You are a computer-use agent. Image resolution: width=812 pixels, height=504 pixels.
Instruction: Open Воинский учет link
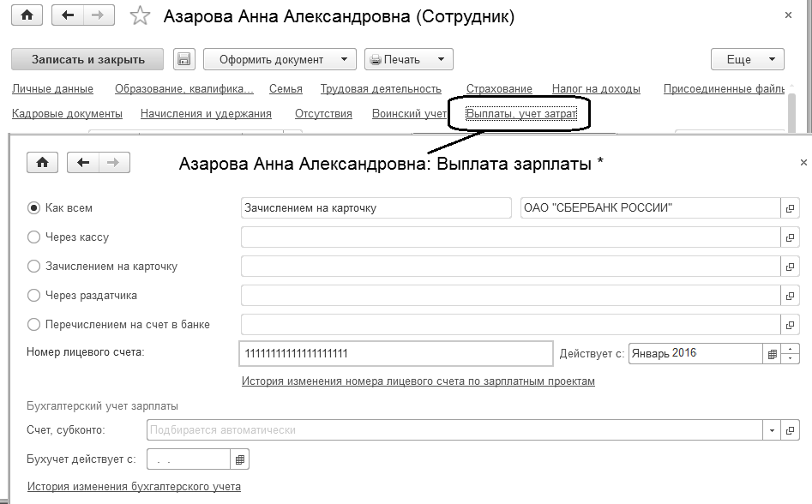[409, 114]
